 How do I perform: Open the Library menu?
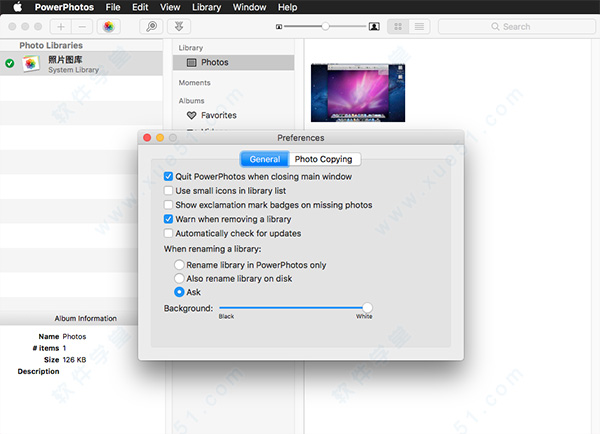[x=207, y=7]
